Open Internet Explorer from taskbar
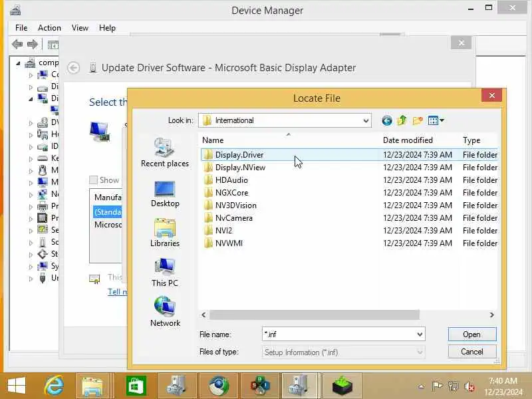The width and height of the screenshot is (532, 399). click(54, 386)
